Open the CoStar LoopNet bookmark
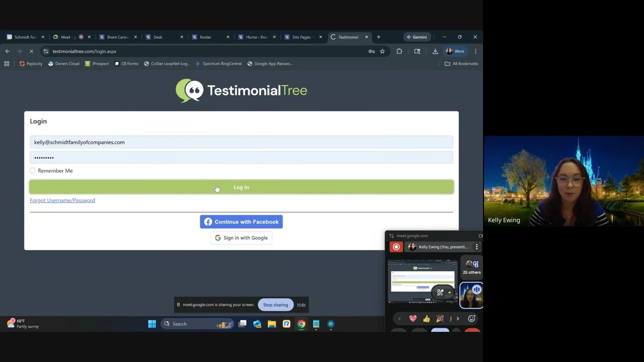Viewport: 644px width, 362px height. pyautogui.click(x=167, y=64)
